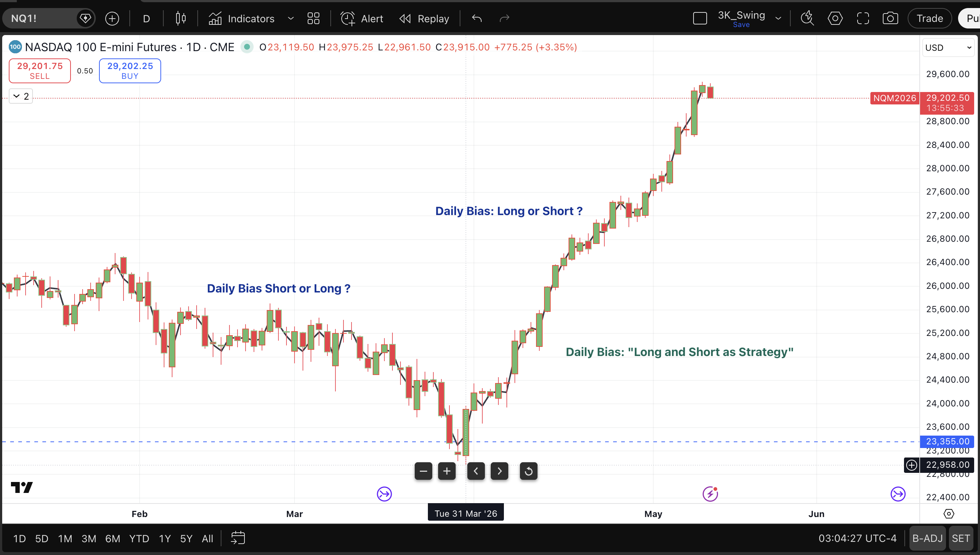Open chart settings hexagon icon in toolbar
This screenshot has width=980, height=555.
835,18
